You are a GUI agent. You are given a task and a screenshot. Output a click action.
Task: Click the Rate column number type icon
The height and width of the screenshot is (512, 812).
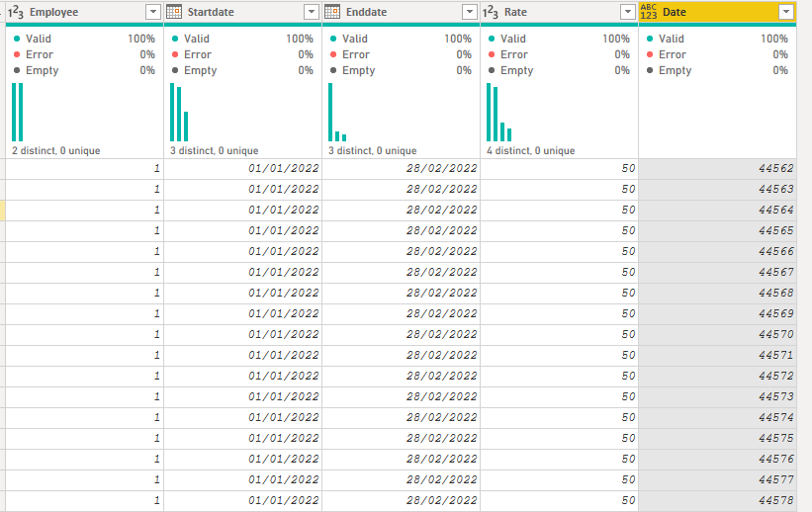491,12
